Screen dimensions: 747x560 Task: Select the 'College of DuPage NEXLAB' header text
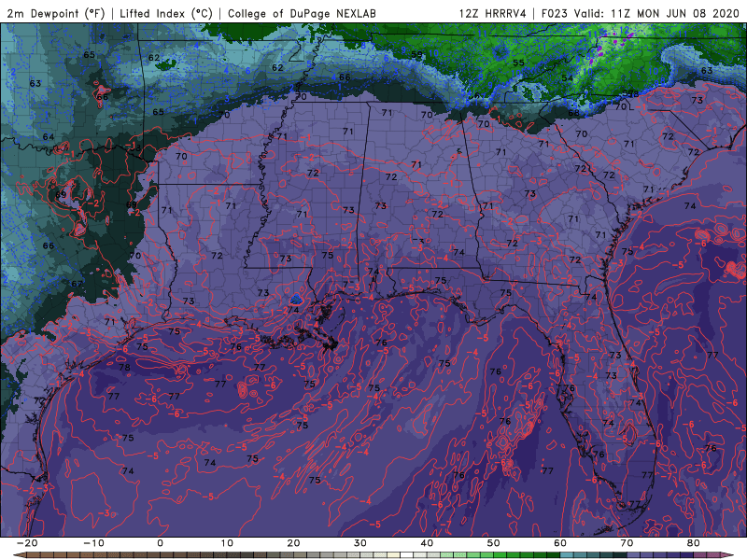(x=302, y=13)
